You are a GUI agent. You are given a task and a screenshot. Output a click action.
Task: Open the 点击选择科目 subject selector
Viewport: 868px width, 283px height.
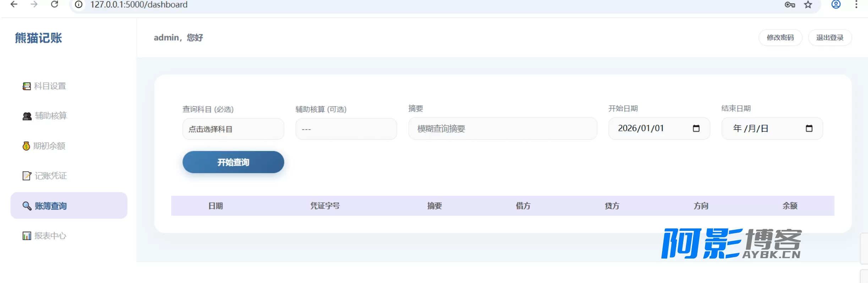click(233, 129)
